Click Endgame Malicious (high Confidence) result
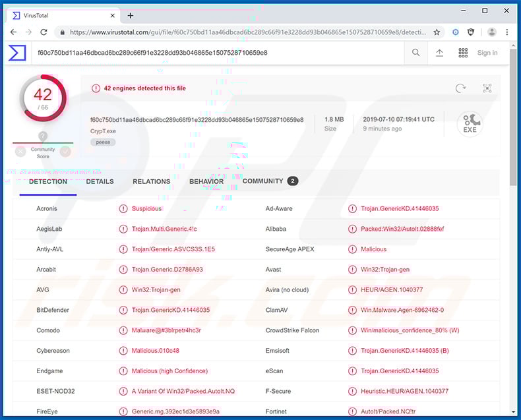Image resolution: width=521 pixels, height=420 pixels. pos(169,371)
